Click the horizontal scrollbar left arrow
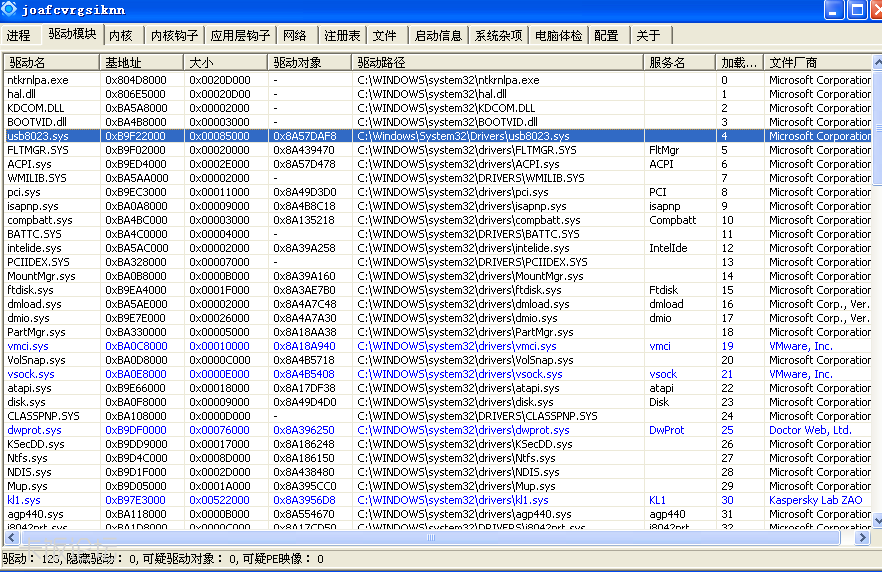Image resolution: width=882 pixels, height=572 pixels. click(11, 538)
